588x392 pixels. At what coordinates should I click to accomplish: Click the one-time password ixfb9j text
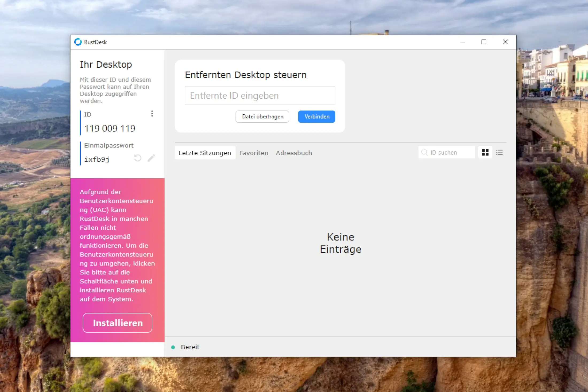click(96, 159)
